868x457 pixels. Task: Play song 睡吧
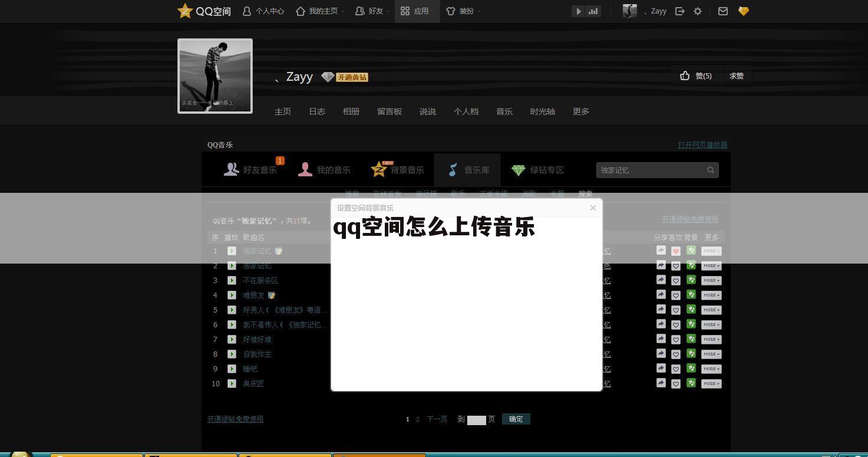pos(232,369)
